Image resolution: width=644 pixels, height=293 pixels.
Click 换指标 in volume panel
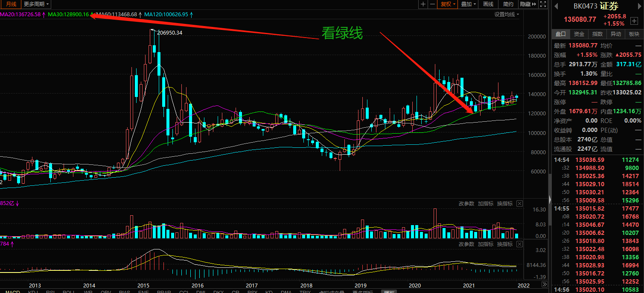coord(505,204)
